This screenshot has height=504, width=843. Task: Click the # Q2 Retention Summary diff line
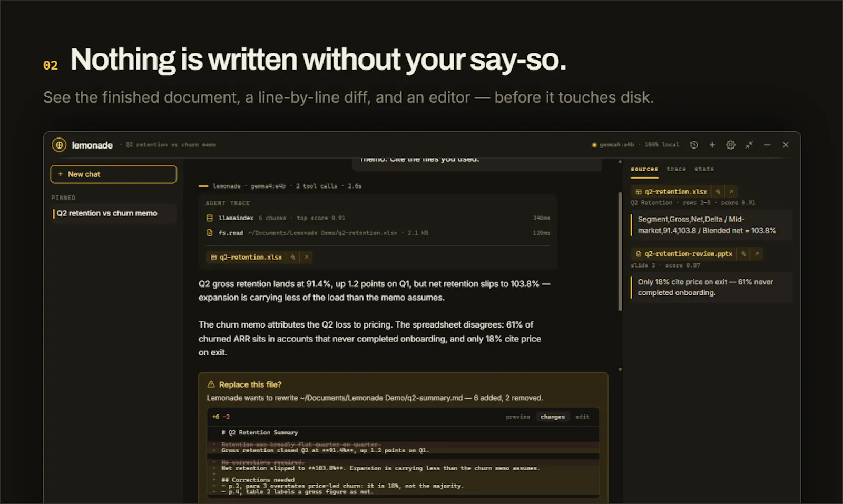coord(260,433)
